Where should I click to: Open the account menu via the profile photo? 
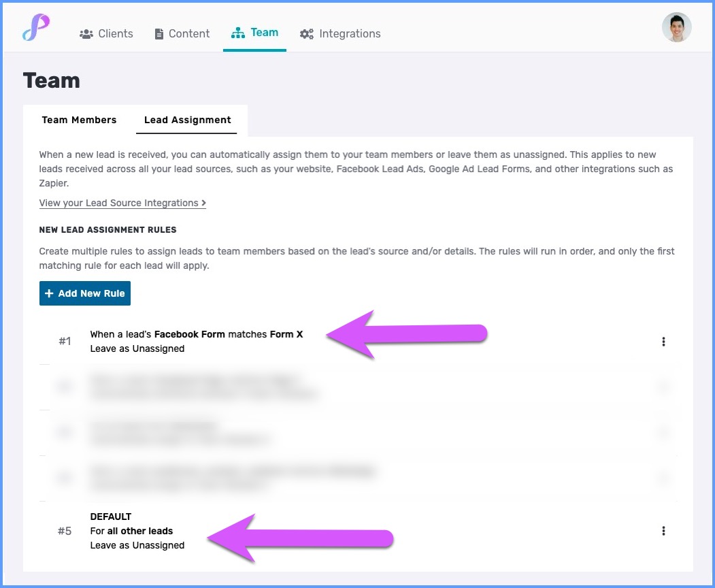677,27
